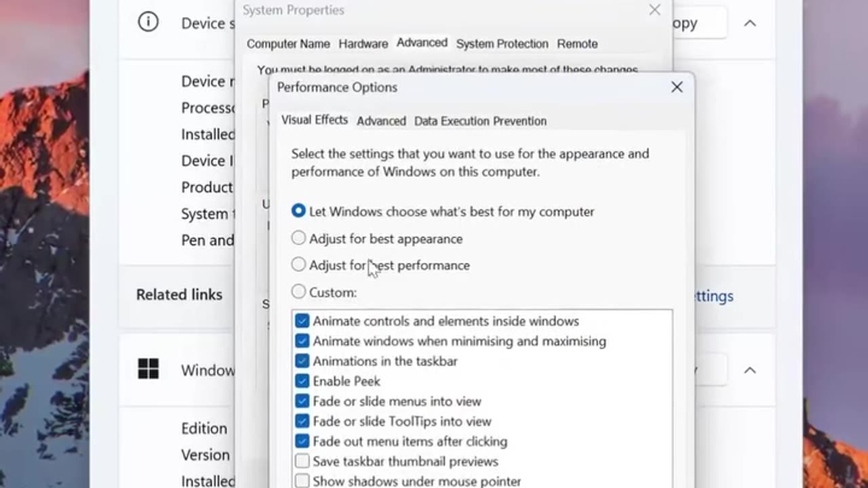Check Show shadows under mouse pointer
Screen dimensions: 868x488
point(302,481)
